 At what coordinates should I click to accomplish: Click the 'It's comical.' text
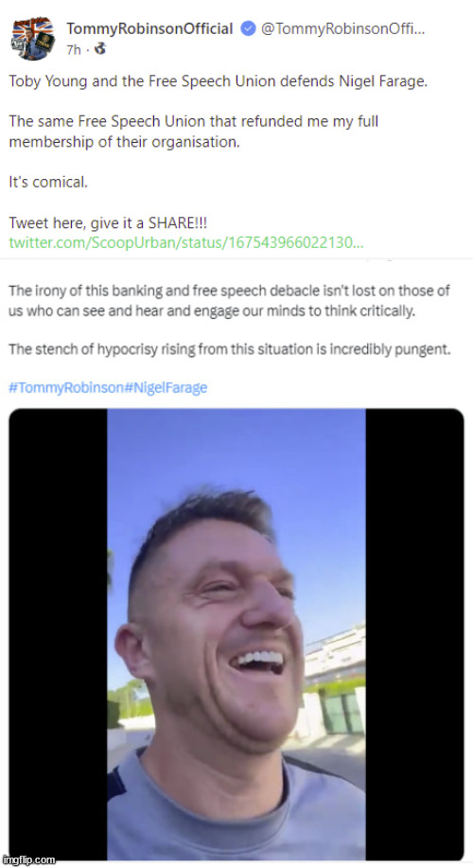pyautogui.click(x=48, y=182)
